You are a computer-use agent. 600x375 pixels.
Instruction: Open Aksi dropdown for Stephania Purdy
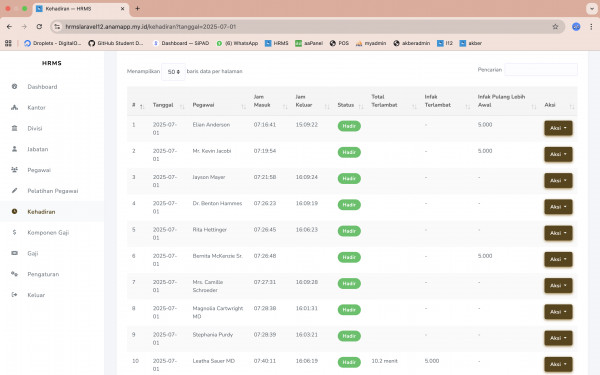click(558, 338)
